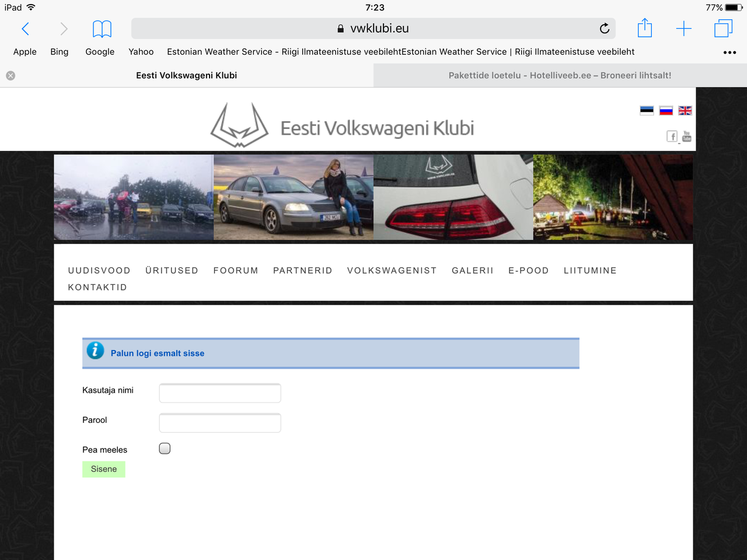The image size is (747, 560).
Task: Focus the Kasutaja nimi text field
Action: (220, 393)
